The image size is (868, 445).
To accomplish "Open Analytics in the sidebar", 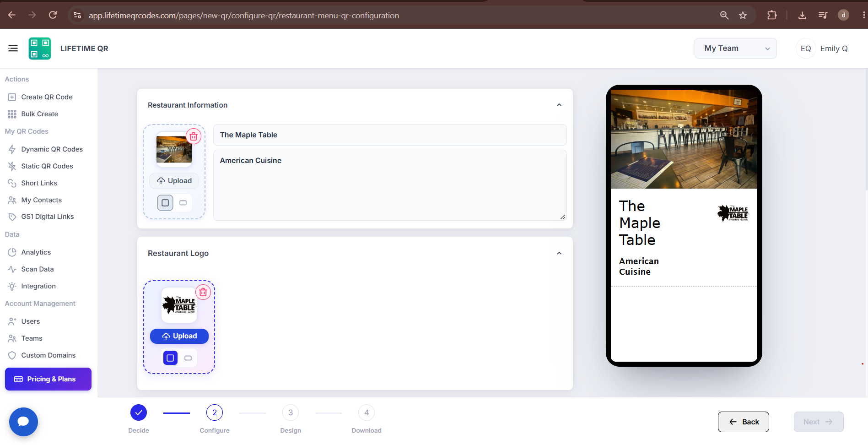I will point(36,252).
